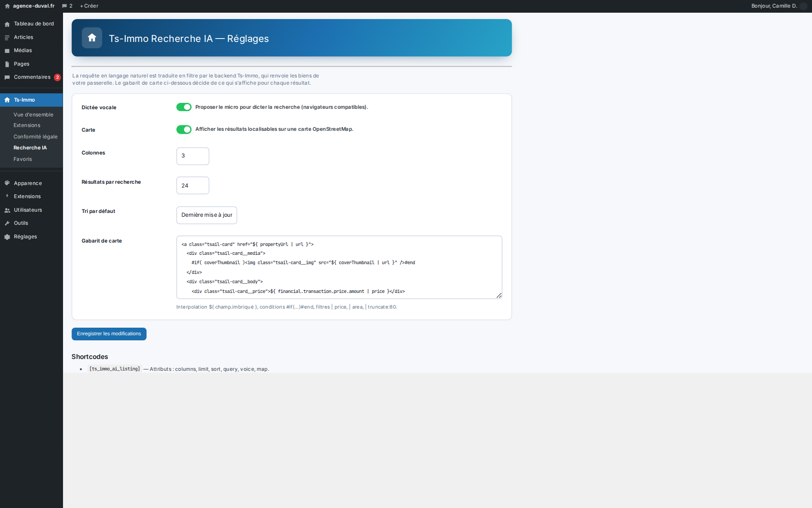Click the Articles sidebar icon
Image resolution: width=812 pixels, height=508 pixels.
click(7, 38)
